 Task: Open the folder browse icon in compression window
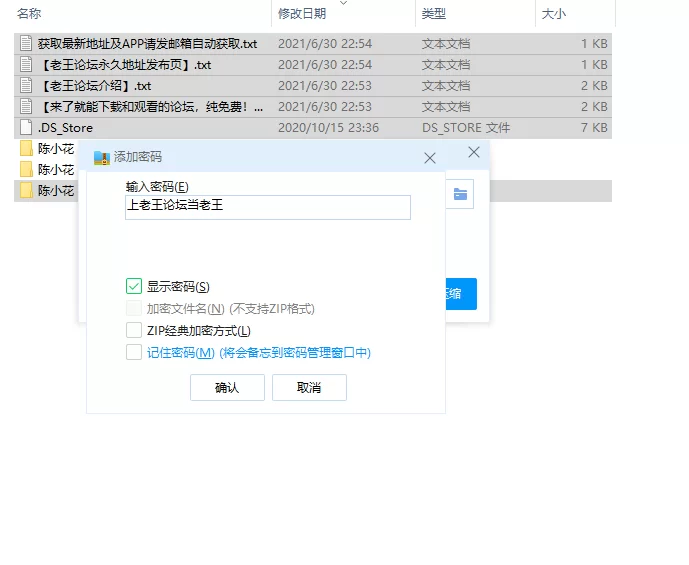[460, 194]
